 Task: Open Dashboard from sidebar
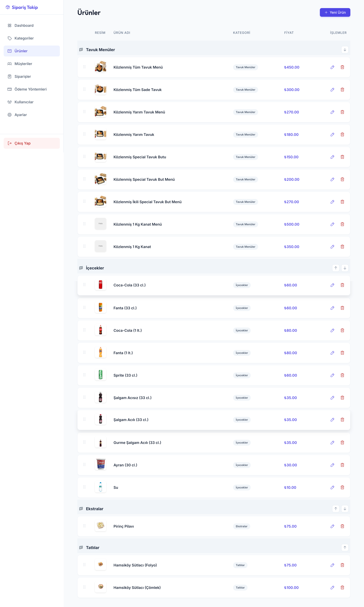pyautogui.click(x=32, y=26)
